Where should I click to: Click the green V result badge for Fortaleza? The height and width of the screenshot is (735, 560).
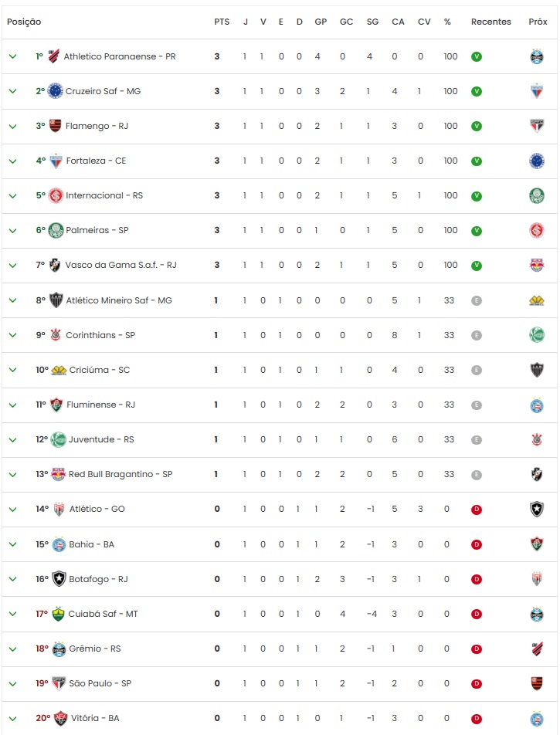477,161
